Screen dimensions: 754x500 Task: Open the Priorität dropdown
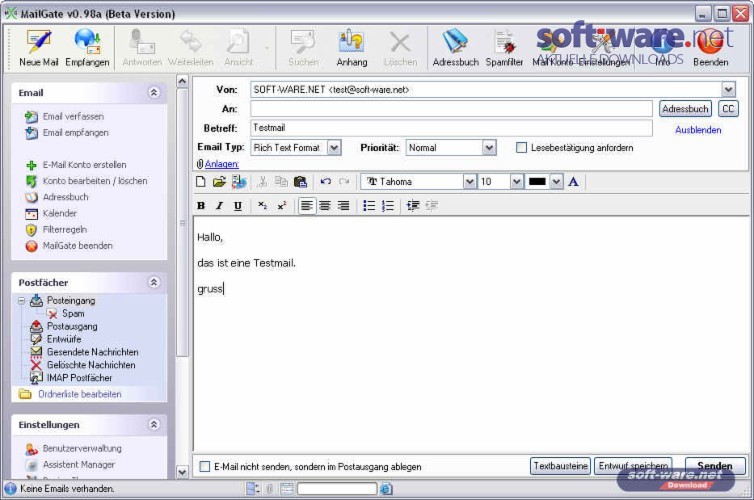tap(489, 148)
